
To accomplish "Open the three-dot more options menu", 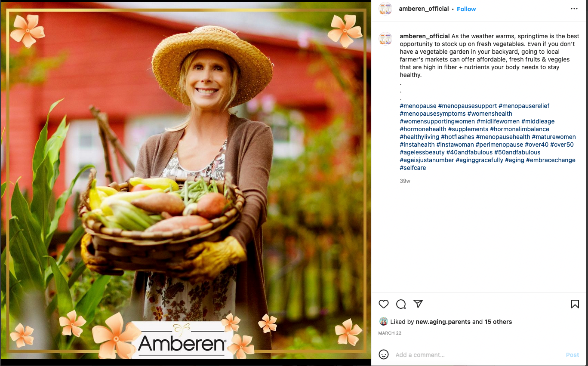I will pyautogui.click(x=574, y=9).
